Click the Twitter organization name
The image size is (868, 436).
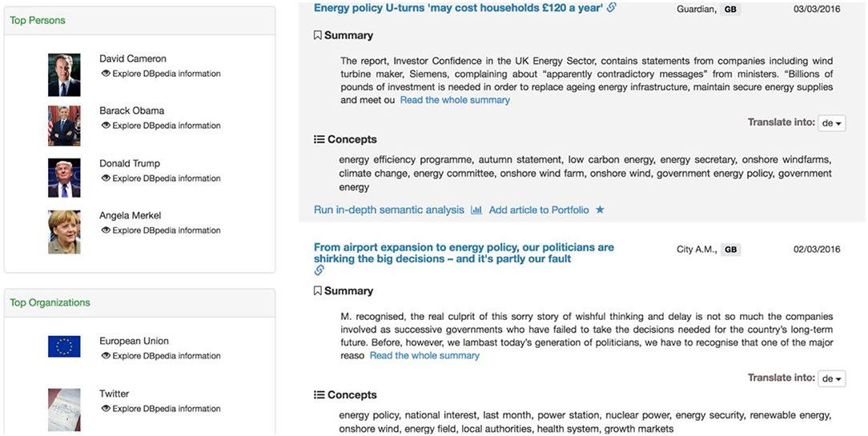[x=114, y=394]
